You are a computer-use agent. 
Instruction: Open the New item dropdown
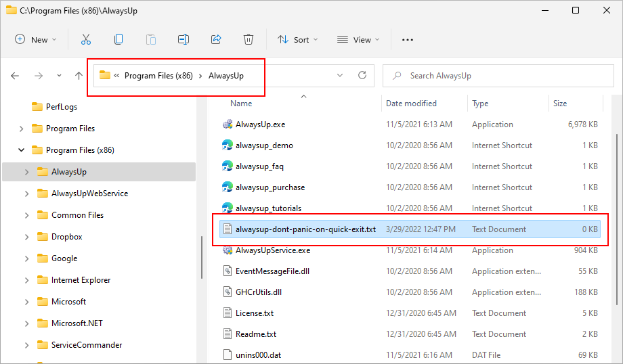[x=36, y=40]
